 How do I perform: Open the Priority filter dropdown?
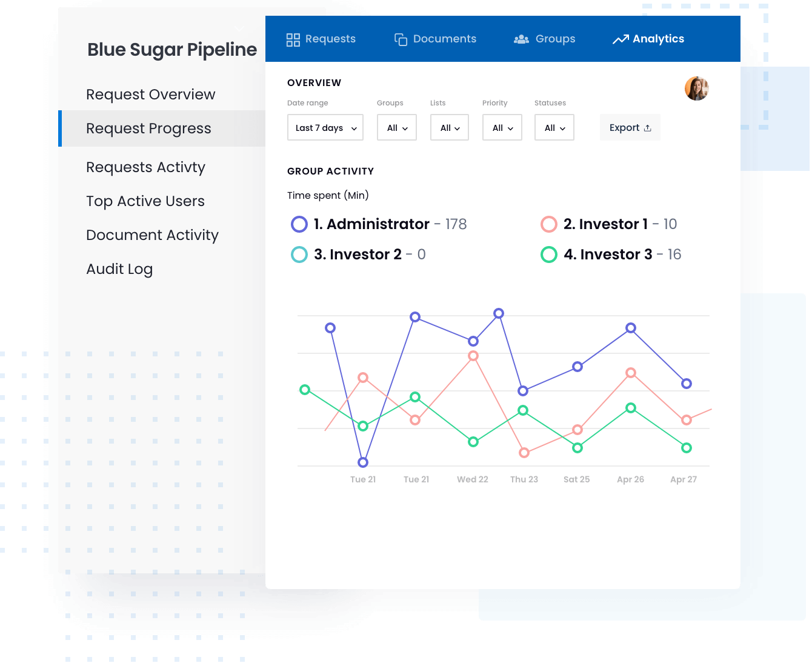pyautogui.click(x=502, y=128)
